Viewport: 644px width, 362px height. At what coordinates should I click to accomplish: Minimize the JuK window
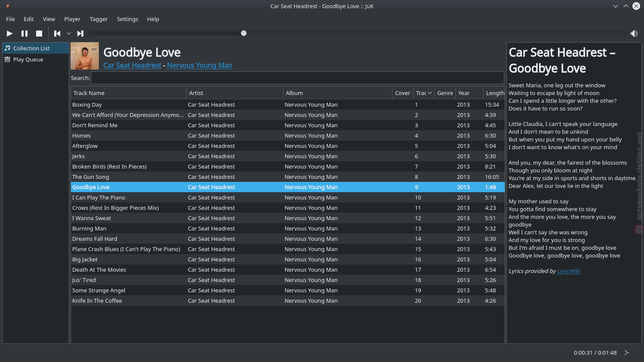[616, 6]
